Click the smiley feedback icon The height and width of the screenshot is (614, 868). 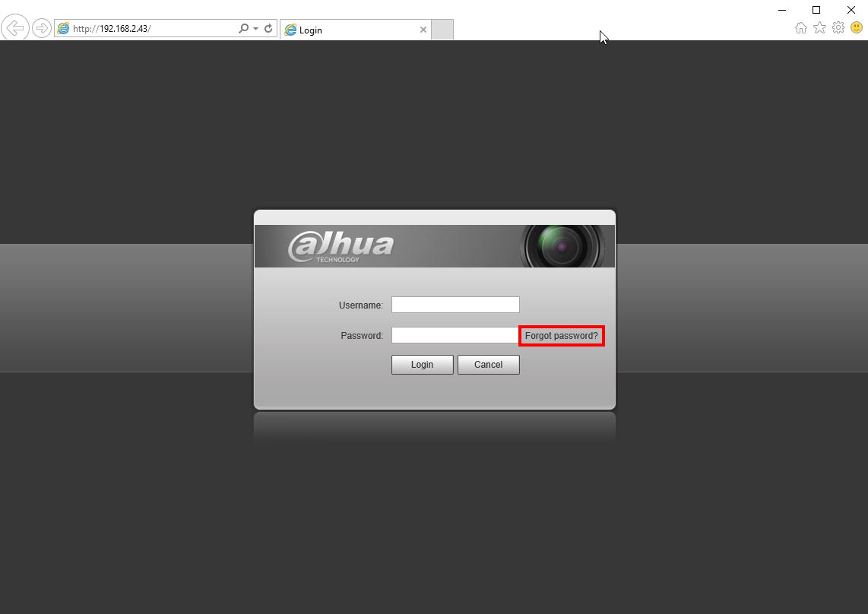coord(857,27)
